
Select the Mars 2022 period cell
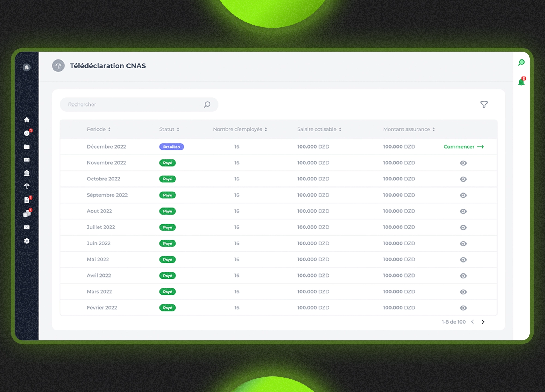point(99,291)
